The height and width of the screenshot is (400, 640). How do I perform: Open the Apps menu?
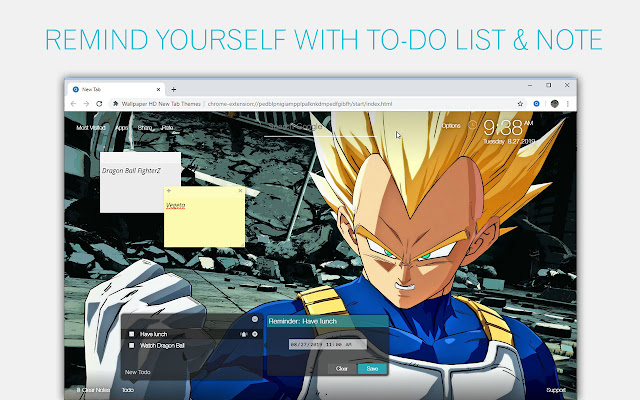122,128
